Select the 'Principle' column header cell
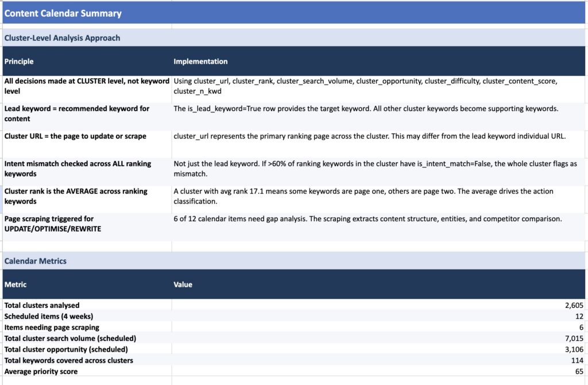 coord(87,61)
